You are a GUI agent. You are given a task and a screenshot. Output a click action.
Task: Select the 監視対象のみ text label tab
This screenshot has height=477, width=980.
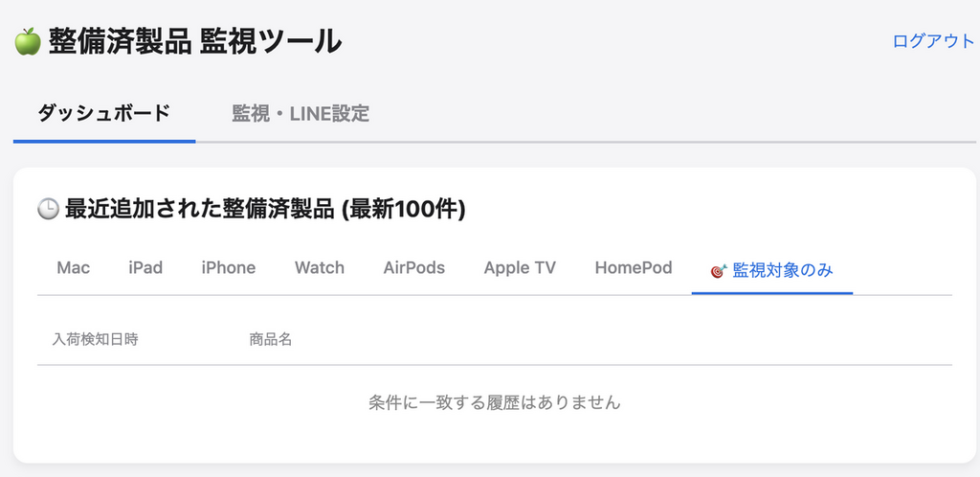(783, 270)
